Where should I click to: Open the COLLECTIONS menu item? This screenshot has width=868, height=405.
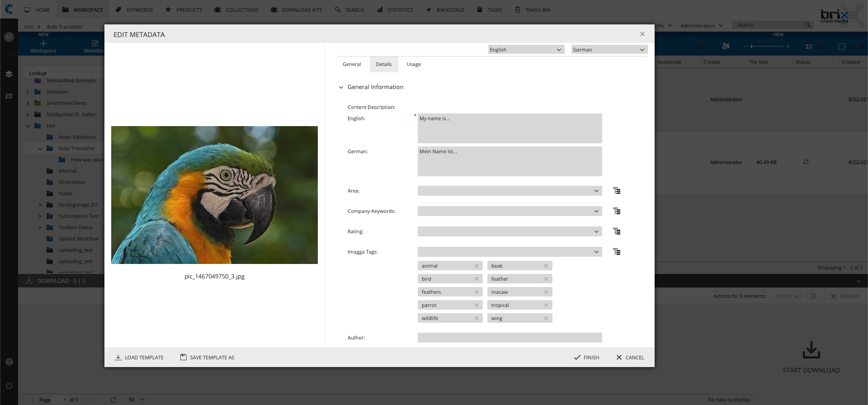(x=236, y=9)
